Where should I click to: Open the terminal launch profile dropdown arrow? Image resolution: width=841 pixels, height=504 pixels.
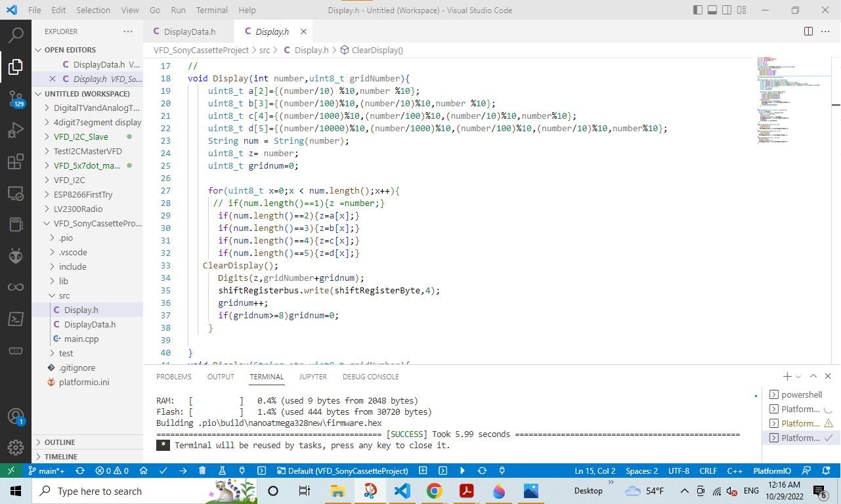point(798,377)
